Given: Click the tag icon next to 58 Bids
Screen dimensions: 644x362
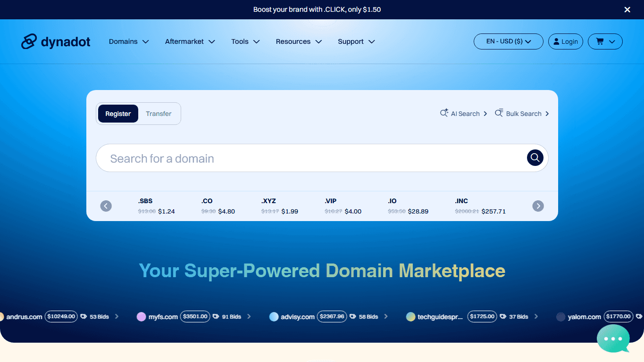Looking at the screenshot, I should [352, 317].
